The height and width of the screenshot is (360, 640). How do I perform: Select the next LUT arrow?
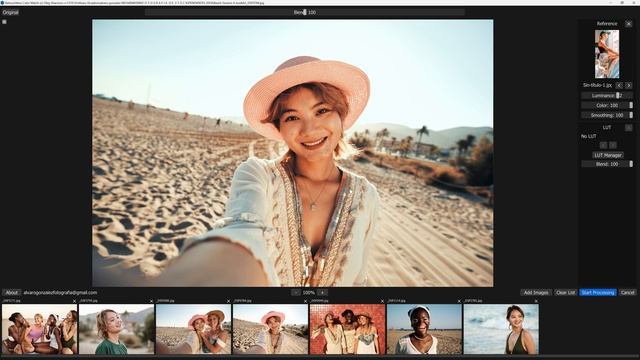click(613, 145)
